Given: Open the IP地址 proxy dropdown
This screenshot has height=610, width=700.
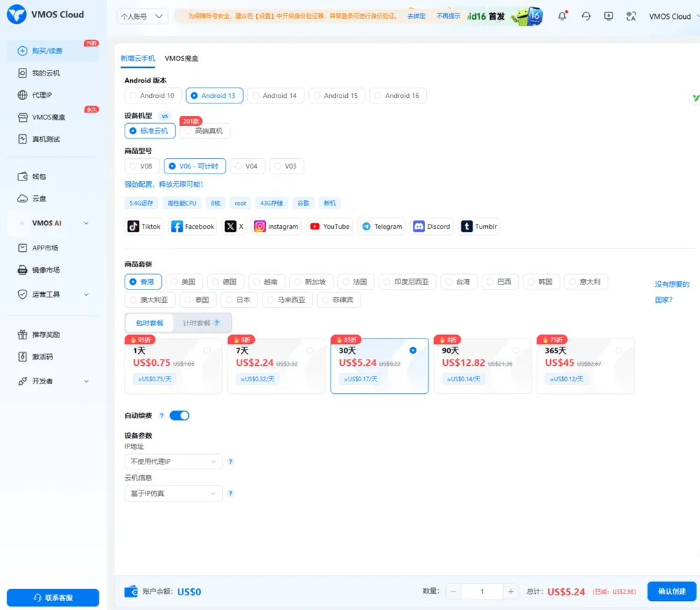Looking at the screenshot, I should pyautogui.click(x=173, y=462).
